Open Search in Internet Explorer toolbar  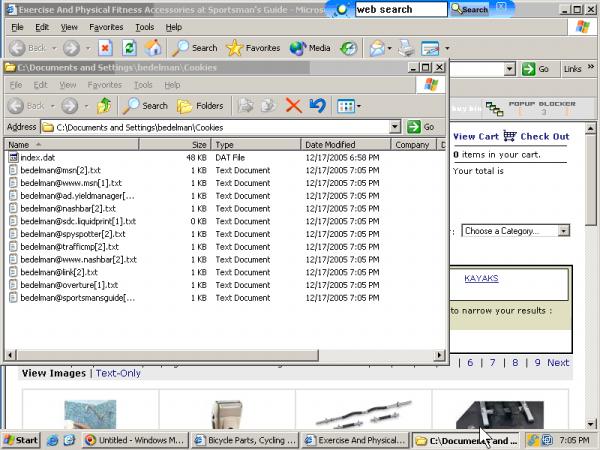click(x=195, y=48)
